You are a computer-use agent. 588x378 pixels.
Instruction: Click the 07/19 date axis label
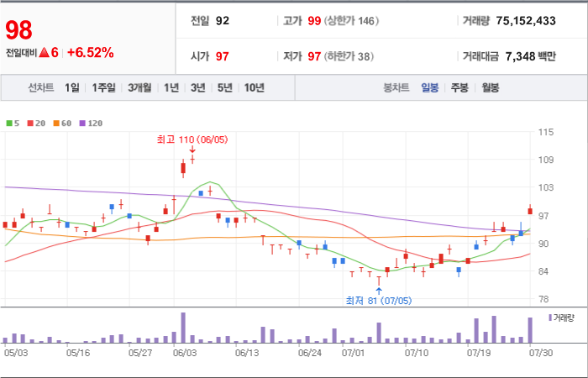[x=479, y=353]
